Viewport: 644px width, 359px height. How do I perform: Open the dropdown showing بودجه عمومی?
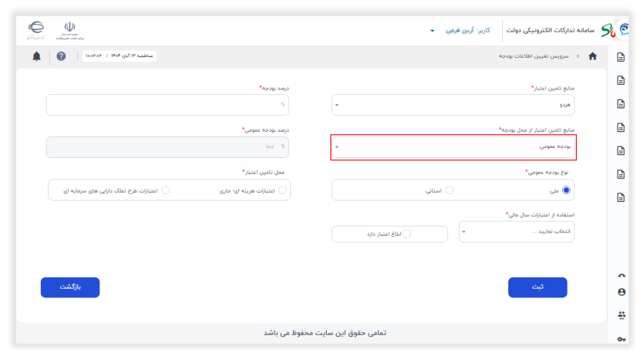click(453, 147)
